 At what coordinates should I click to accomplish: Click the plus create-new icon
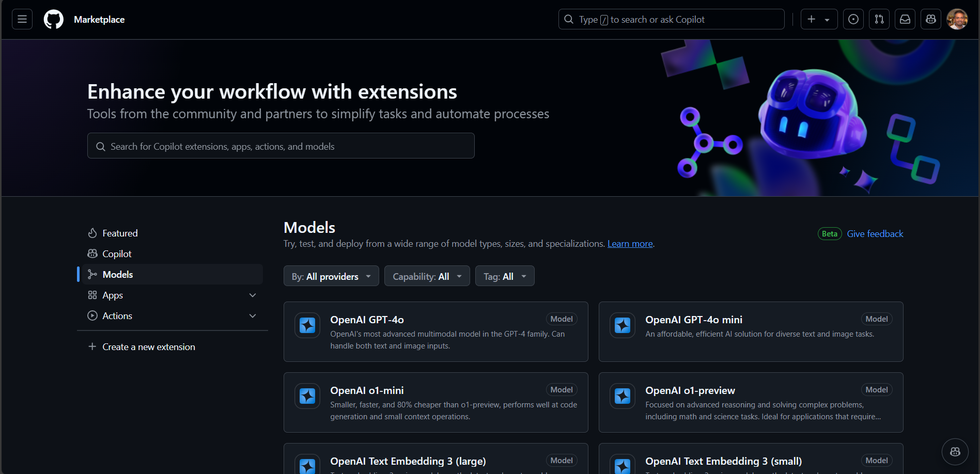(x=812, y=19)
